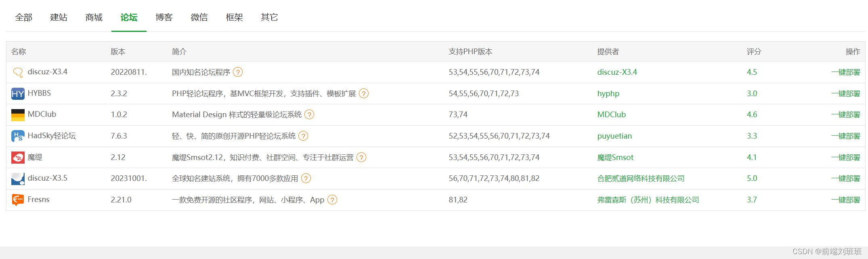Click version 2.21.0 cell
The height and width of the screenshot is (259, 868).
pyautogui.click(x=121, y=200)
